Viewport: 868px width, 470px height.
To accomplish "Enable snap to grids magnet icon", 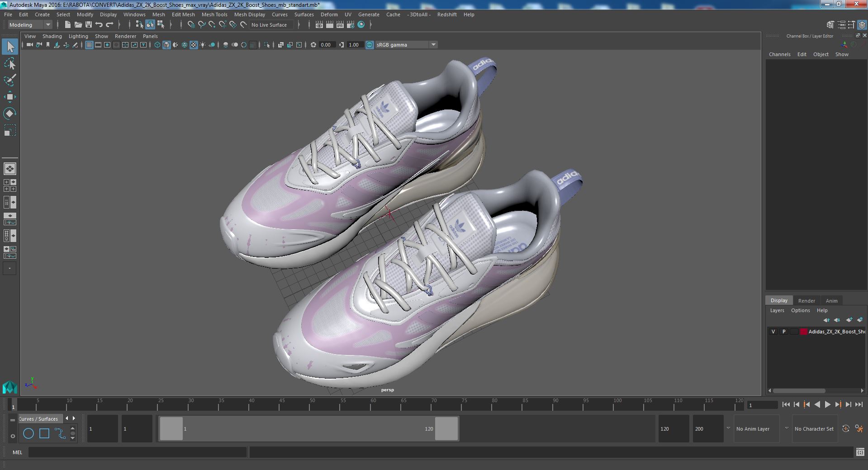I will 191,25.
